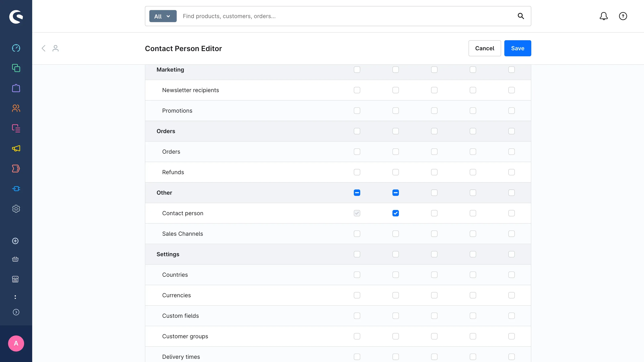Image resolution: width=644 pixels, height=362 pixels.
Task: Click the Promotions row label
Action: pyautogui.click(x=177, y=111)
